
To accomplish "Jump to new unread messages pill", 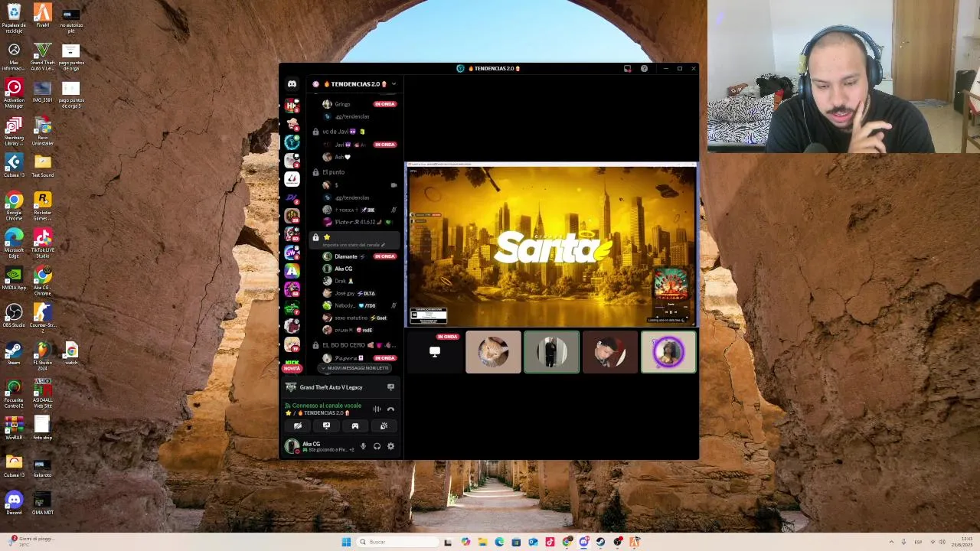I will tap(355, 368).
